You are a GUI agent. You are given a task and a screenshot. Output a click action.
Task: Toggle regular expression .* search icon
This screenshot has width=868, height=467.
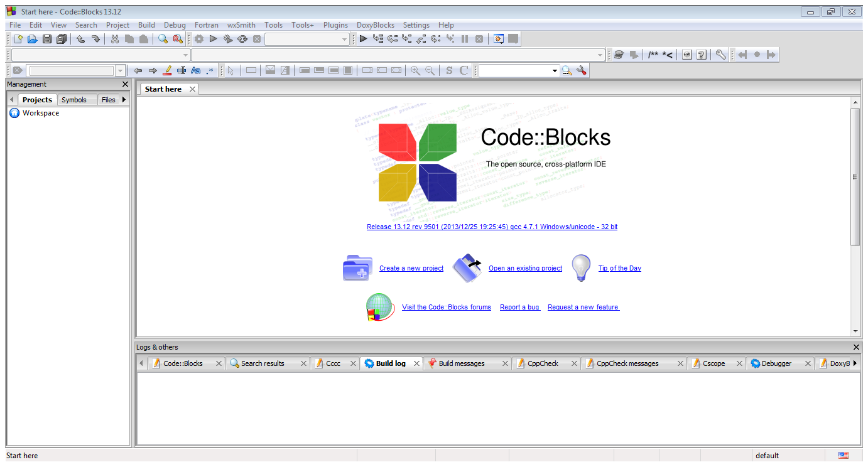coord(210,71)
